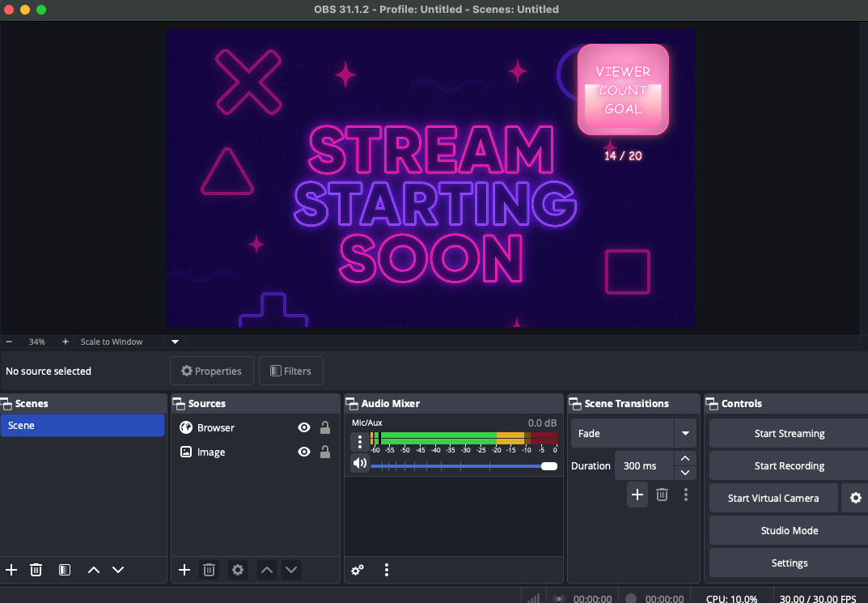
Task: Start Streaming
Action: tap(790, 433)
